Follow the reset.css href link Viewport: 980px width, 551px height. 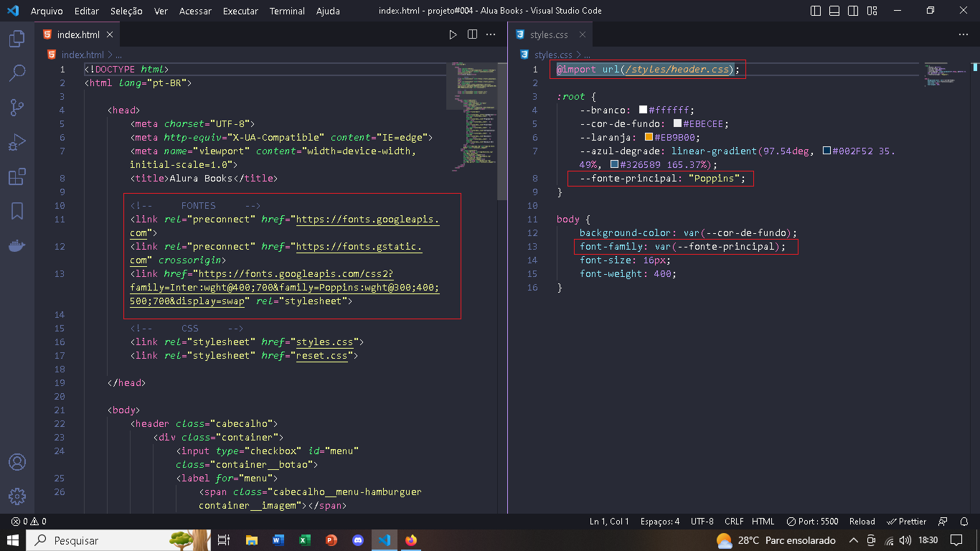(321, 356)
